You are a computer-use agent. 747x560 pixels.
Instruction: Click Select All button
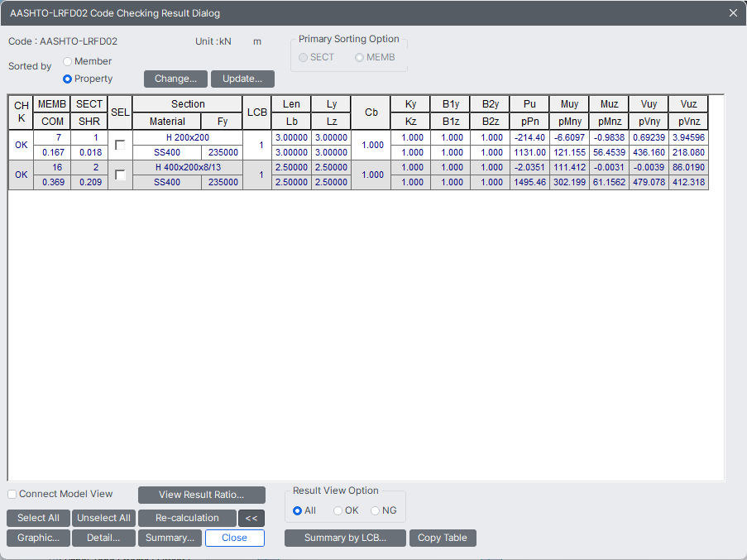pyautogui.click(x=38, y=518)
